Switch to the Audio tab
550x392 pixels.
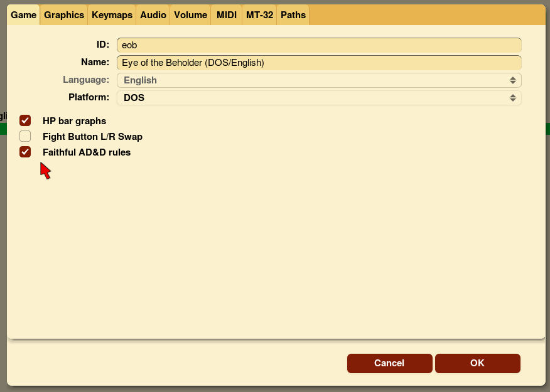153,15
